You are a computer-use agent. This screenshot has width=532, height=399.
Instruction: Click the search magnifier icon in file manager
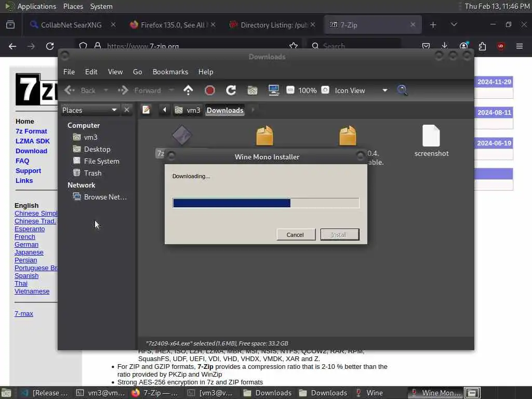(403, 90)
